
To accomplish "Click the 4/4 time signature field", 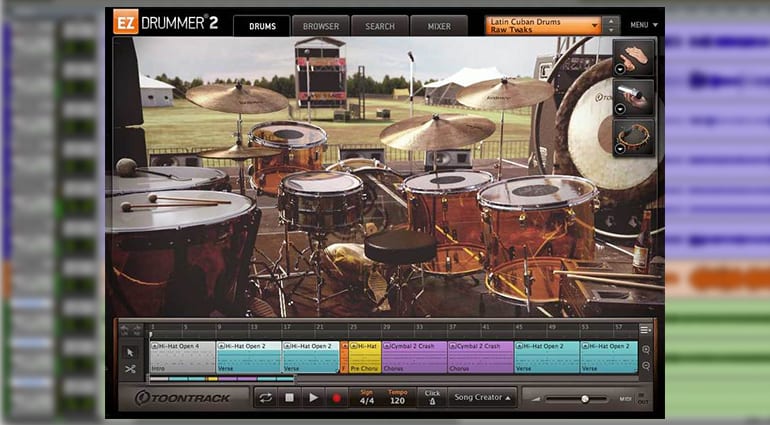I will [x=366, y=397].
